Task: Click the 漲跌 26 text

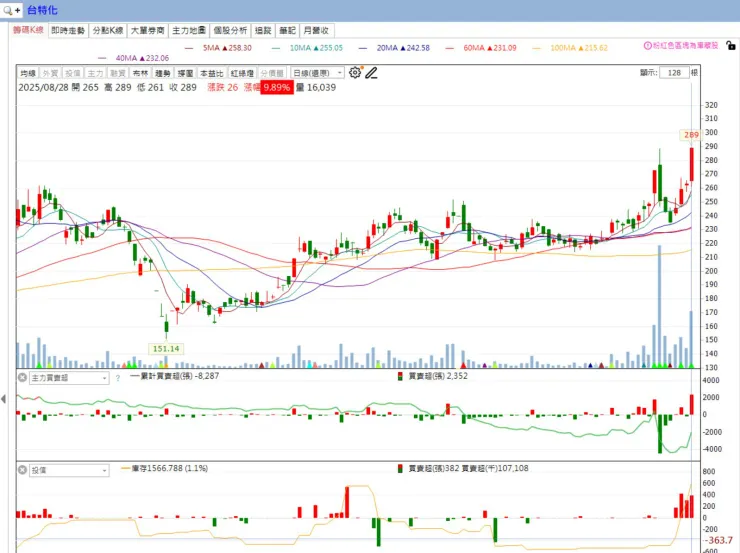Action: point(223,87)
